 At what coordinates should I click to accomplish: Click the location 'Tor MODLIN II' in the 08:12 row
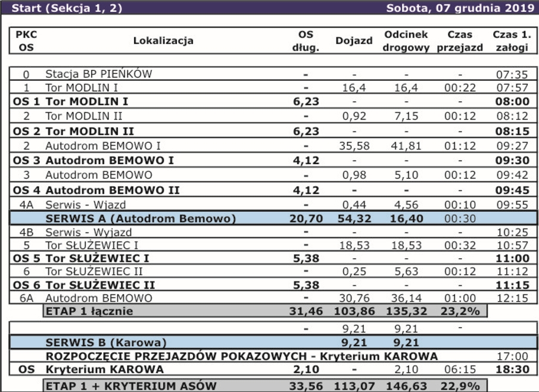click(x=83, y=116)
